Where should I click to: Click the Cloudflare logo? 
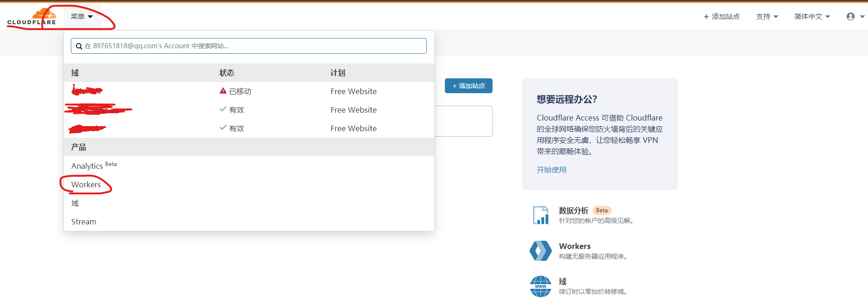coord(31,17)
